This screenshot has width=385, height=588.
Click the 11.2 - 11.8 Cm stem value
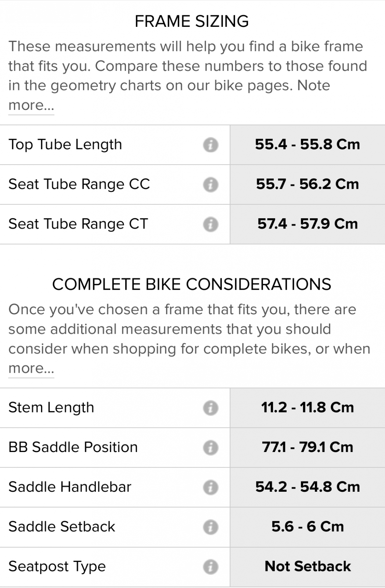307,408
